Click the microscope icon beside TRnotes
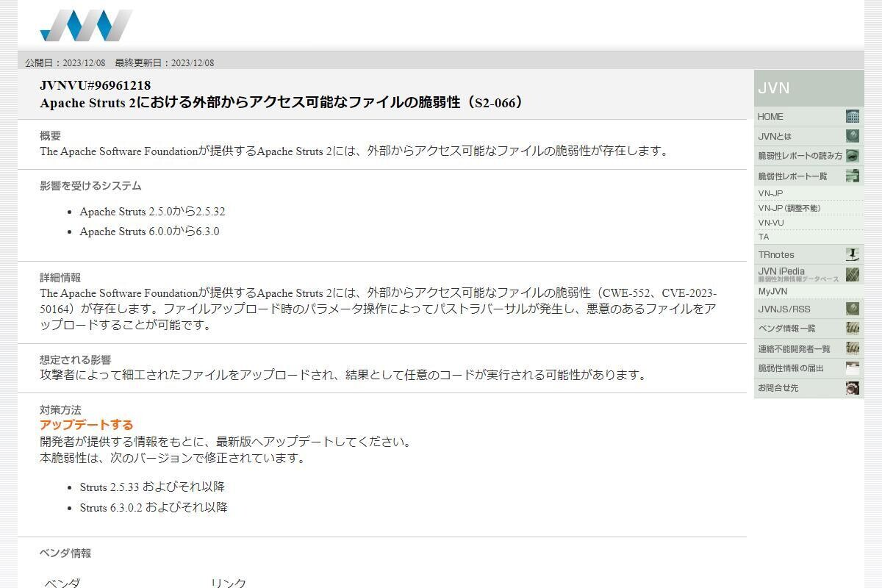 coord(853,254)
